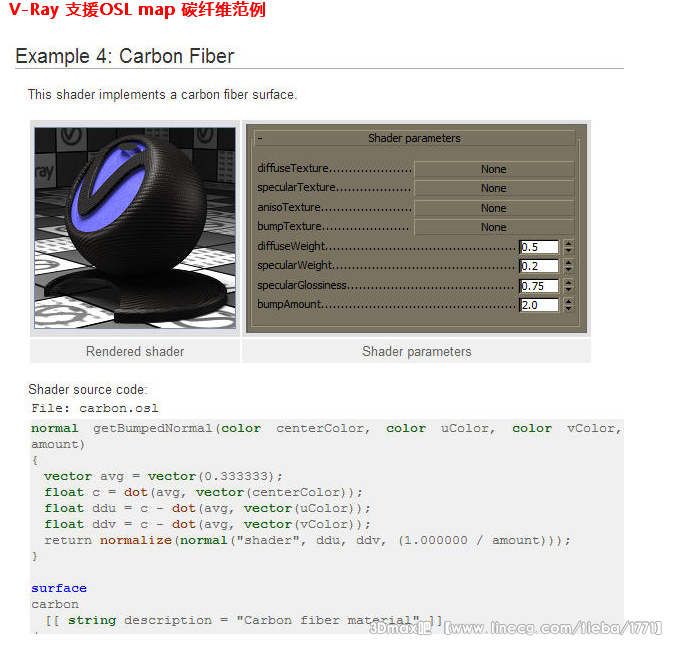Image resolution: width=691 pixels, height=645 pixels.
Task: Edit the bumpAmount value field 2.0
Action: pos(539,305)
